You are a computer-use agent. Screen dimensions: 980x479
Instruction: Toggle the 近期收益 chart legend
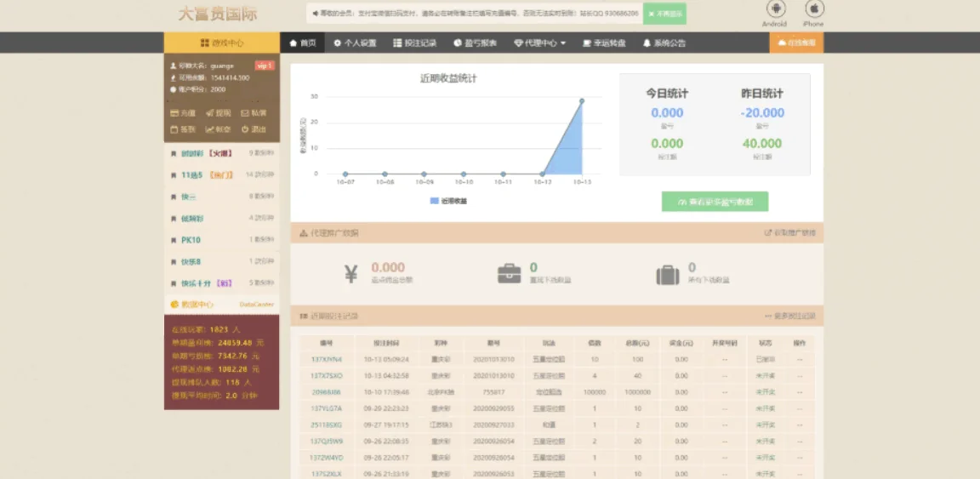[x=448, y=201]
